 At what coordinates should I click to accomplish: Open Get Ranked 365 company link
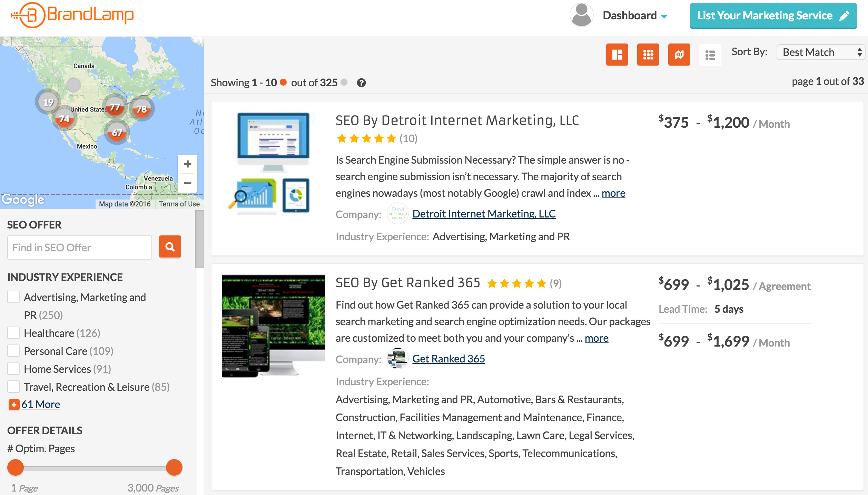point(448,359)
